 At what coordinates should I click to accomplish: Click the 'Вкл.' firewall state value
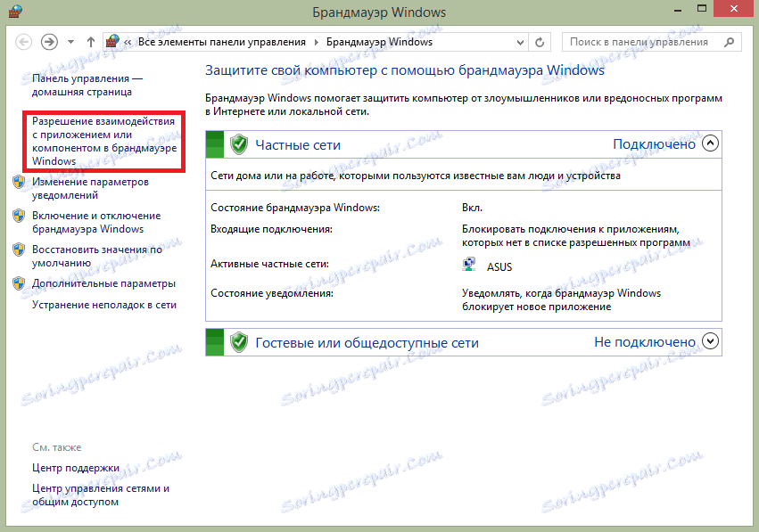(472, 208)
